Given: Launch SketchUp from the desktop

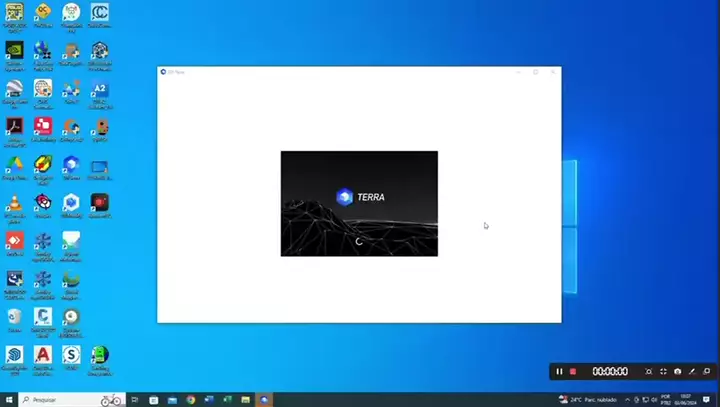Looking at the screenshot, I should click(x=14, y=356).
